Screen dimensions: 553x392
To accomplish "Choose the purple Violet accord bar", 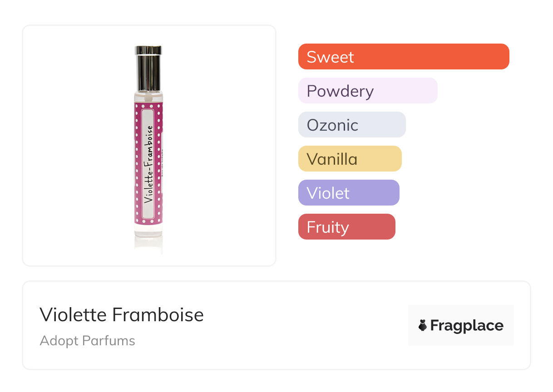I will (x=348, y=193).
